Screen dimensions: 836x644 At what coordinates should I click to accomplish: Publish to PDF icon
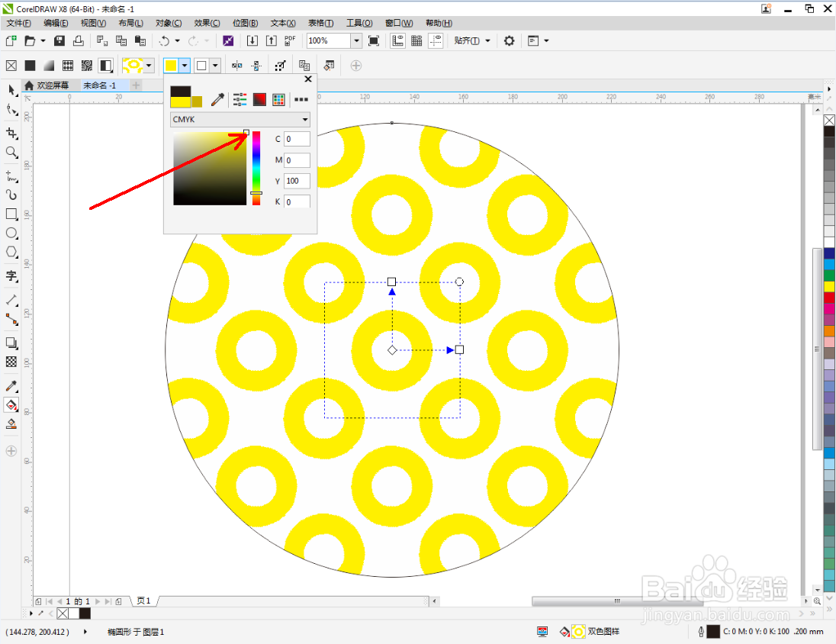click(x=290, y=40)
